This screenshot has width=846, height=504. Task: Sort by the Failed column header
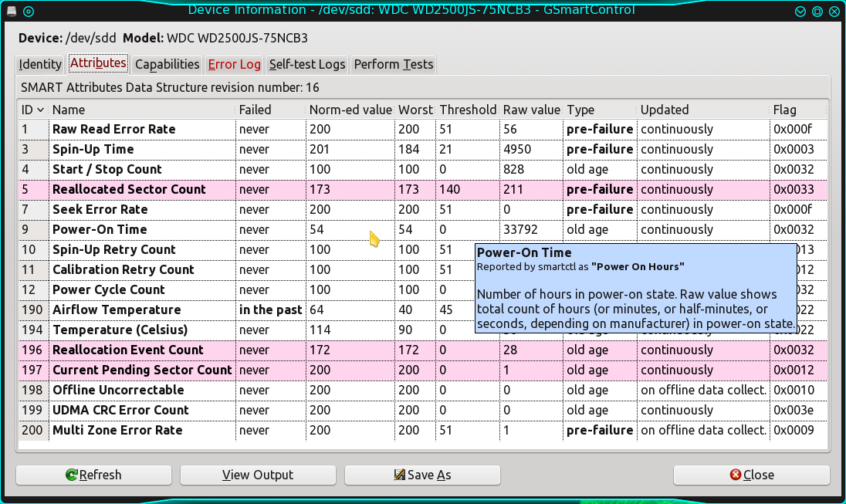point(270,110)
